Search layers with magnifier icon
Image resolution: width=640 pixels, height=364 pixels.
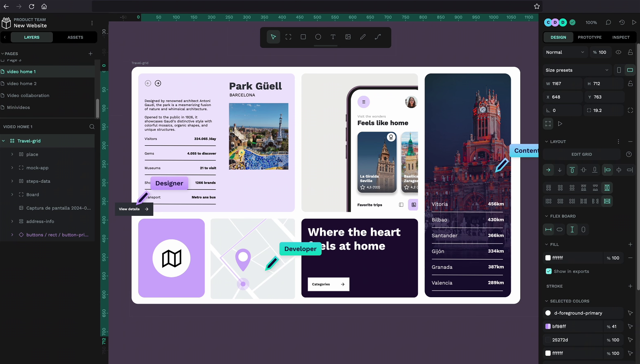coord(92,127)
